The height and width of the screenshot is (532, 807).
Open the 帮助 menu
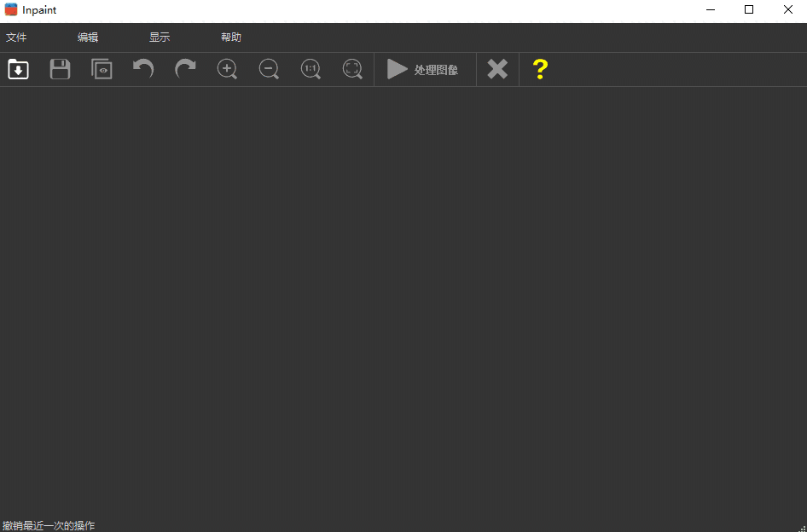coord(230,37)
